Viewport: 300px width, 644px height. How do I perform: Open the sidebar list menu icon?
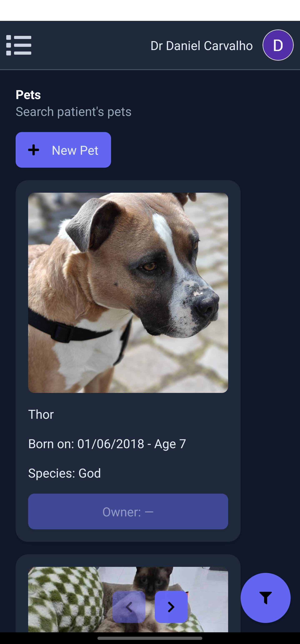[19, 45]
